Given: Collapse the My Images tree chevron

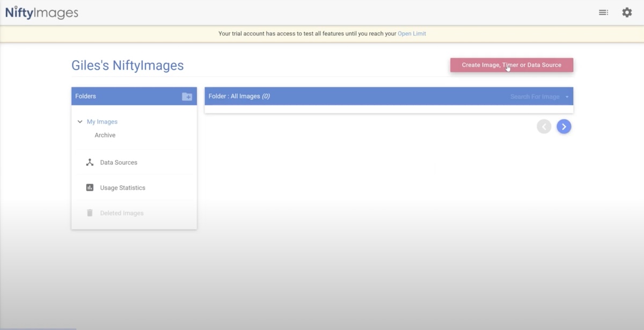Looking at the screenshot, I should 80,122.
